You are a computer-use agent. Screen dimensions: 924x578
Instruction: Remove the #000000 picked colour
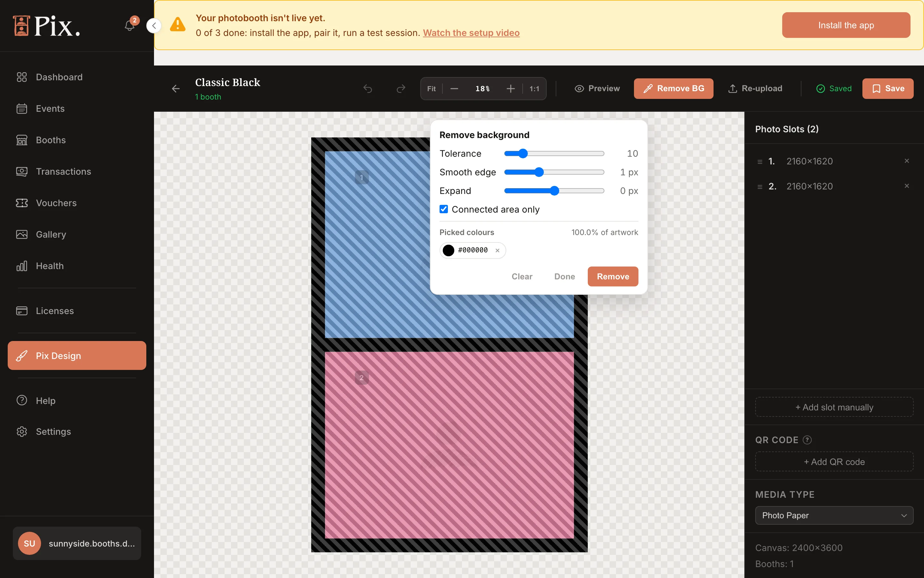click(x=498, y=250)
